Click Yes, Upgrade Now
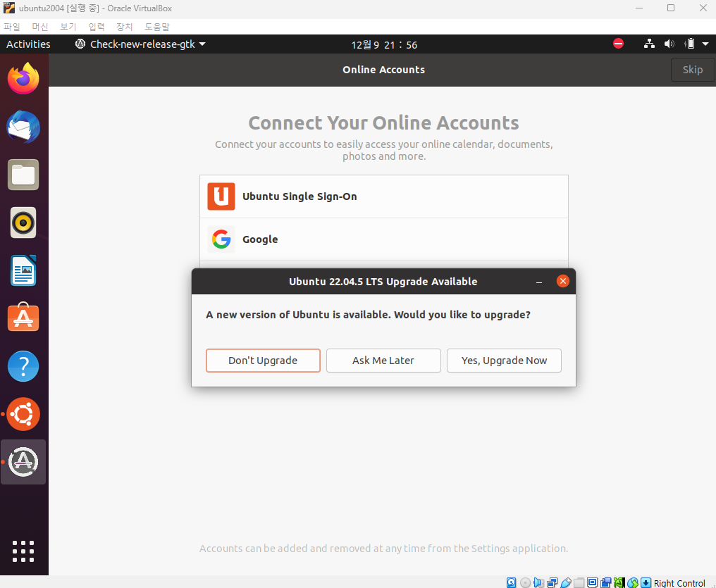The width and height of the screenshot is (716, 588). [x=504, y=361]
